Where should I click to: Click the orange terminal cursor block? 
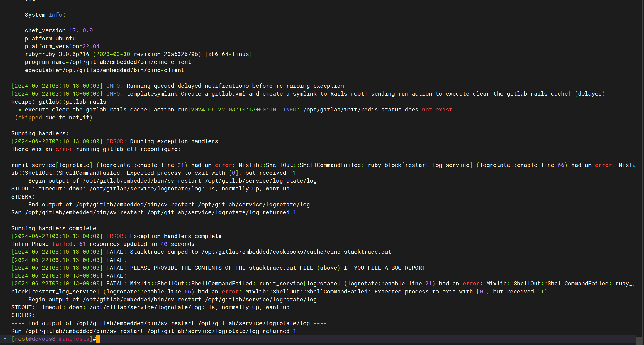coord(98,339)
